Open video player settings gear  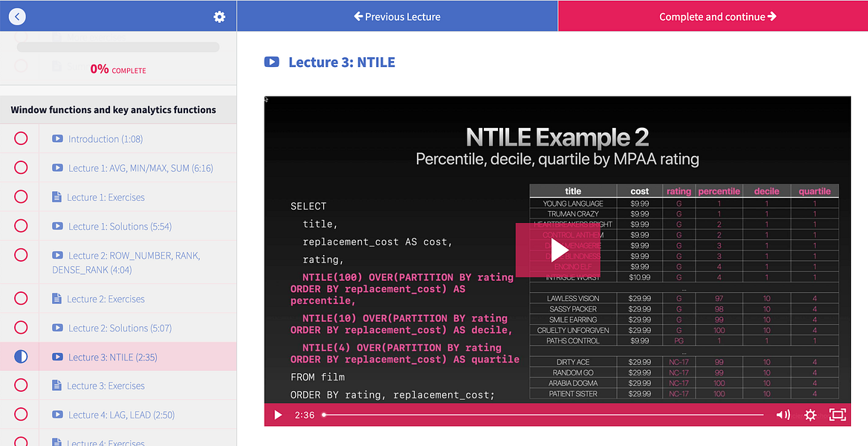(811, 415)
